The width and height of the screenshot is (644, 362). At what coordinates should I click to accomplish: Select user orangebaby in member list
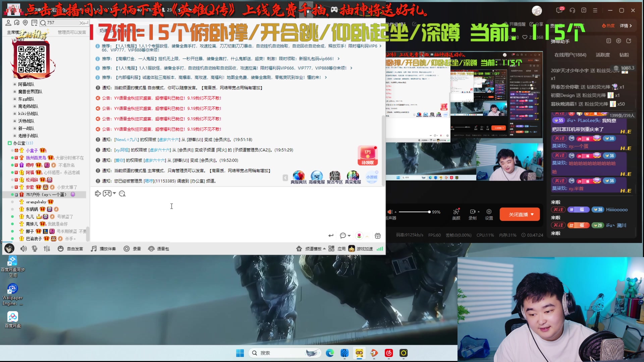(36, 202)
